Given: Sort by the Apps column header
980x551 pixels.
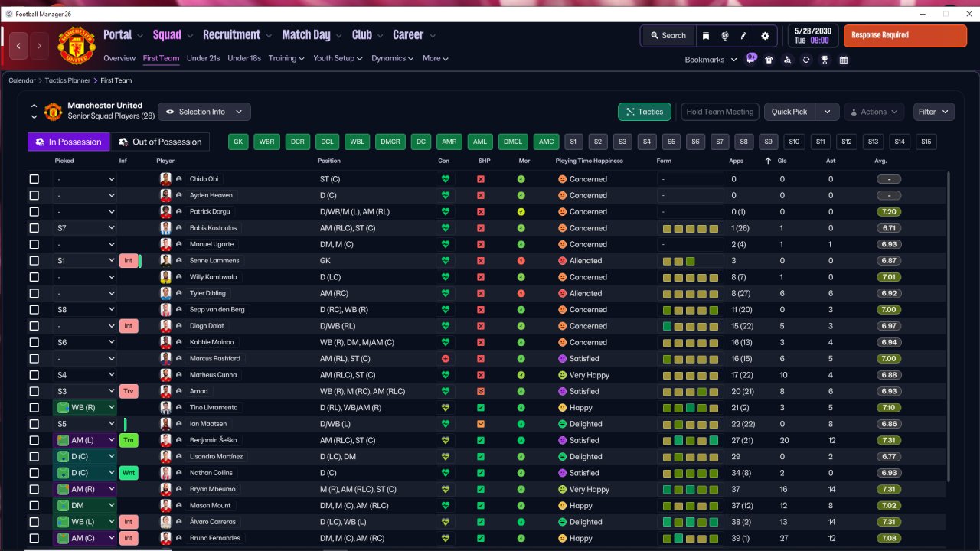Looking at the screenshot, I should pyautogui.click(x=736, y=161).
